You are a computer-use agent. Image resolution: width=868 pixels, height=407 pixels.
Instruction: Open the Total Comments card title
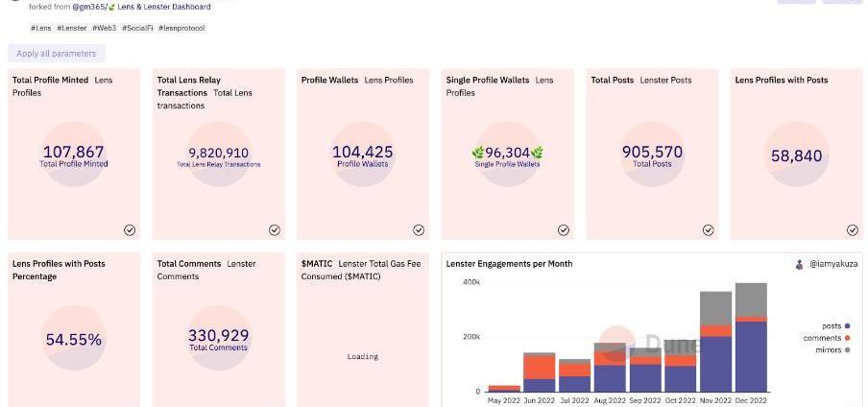[x=189, y=263]
